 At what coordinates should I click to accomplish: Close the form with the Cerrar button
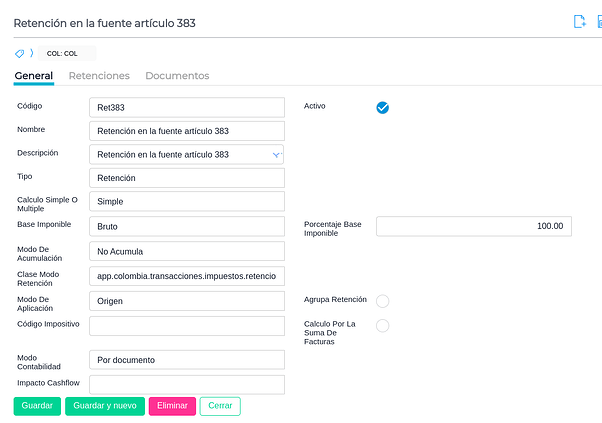coord(220,406)
